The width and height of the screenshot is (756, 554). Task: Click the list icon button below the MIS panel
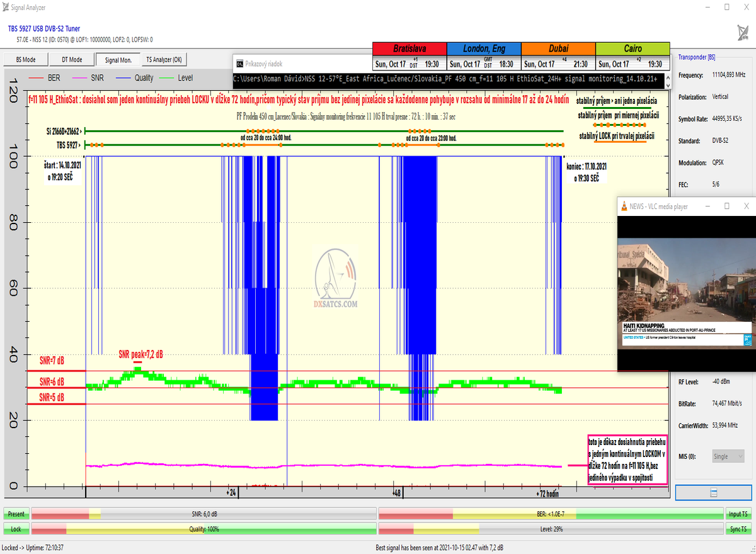click(713, 492)
